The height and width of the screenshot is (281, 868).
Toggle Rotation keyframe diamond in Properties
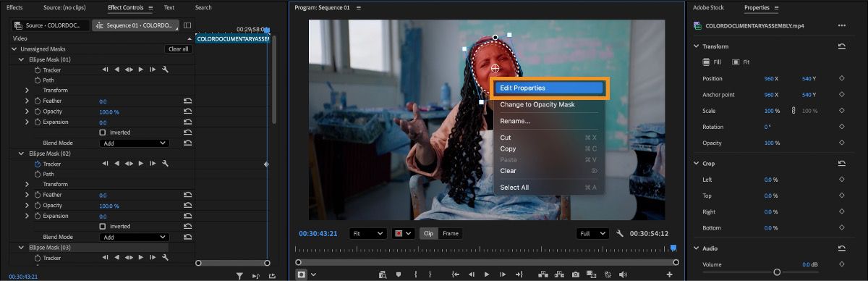[842, 127]
